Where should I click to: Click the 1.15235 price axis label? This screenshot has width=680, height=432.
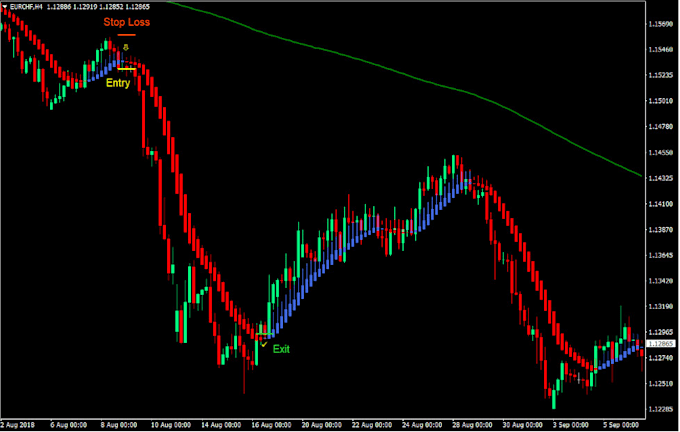point(660,75)
